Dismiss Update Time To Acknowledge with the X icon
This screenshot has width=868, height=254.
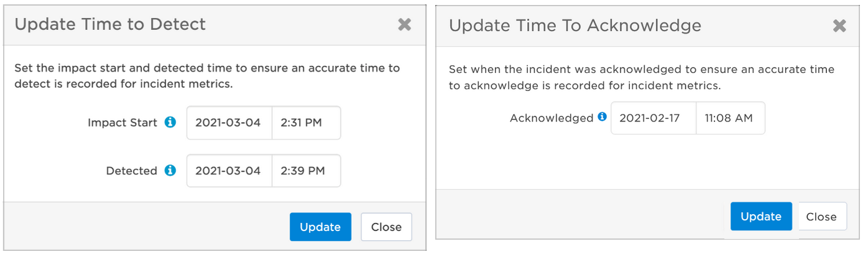pos(839,26)
